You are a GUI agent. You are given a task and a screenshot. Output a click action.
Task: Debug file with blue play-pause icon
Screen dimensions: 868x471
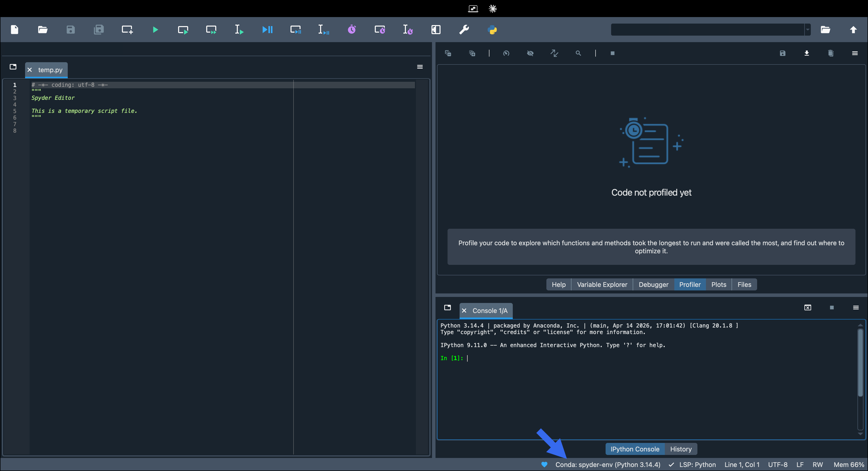267,30
